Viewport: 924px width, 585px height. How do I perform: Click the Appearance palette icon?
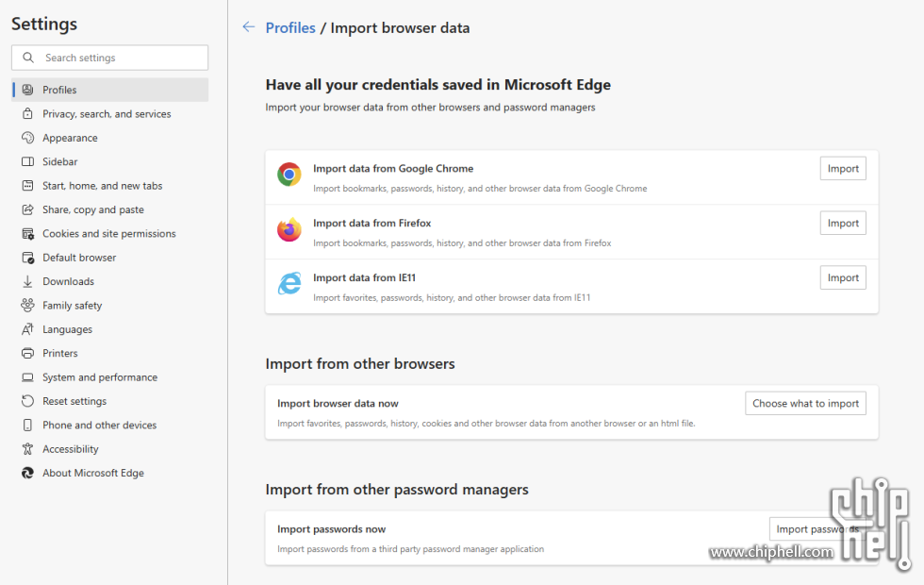27,138
